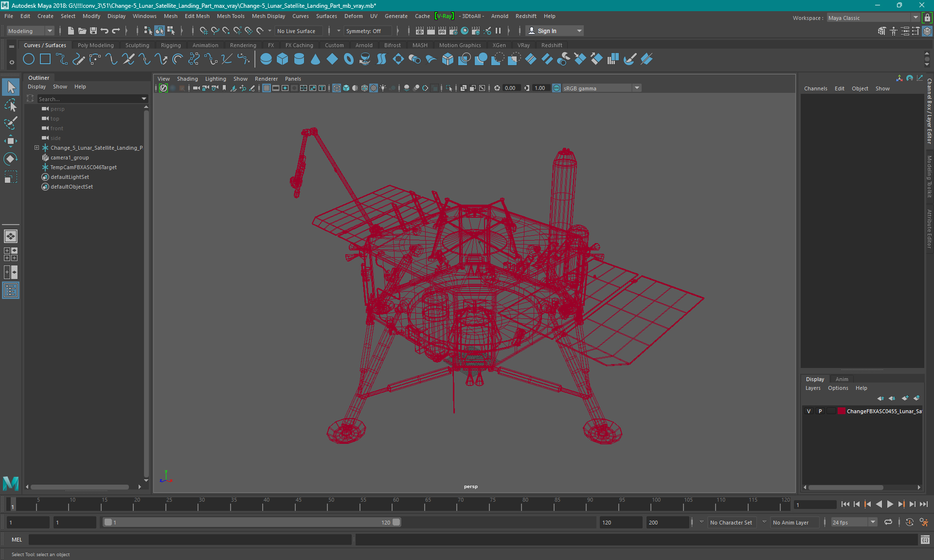Switch to the Anim layer tab
This screenshot has height=560, width=934.
click(x=842, y=379)
